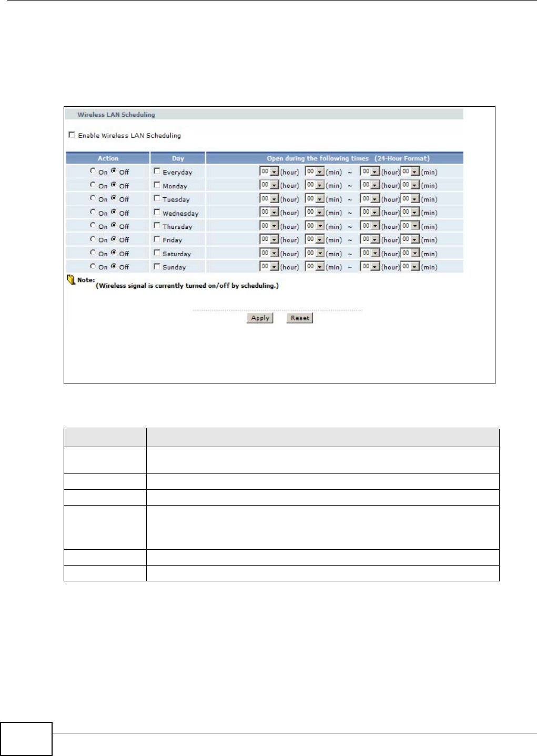The image size is (537, 756).
Task: Open Everyday start hour dropdown
Action: 269,172
